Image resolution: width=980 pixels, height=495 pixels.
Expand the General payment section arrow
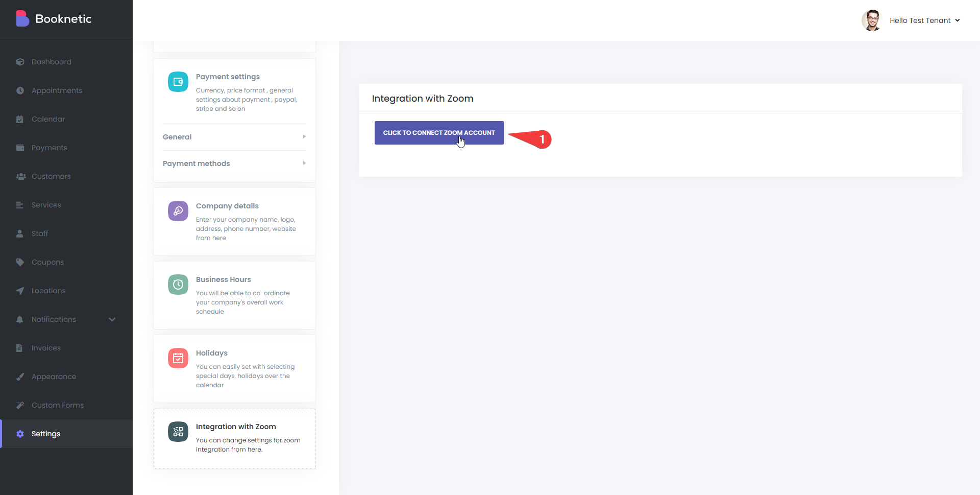tap(304, 136)
